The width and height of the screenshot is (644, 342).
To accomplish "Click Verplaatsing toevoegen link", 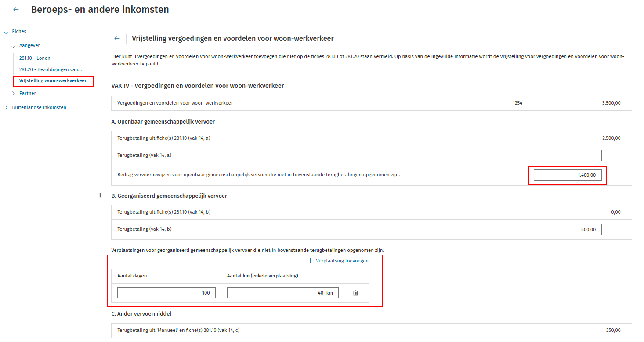I will 342,261.
